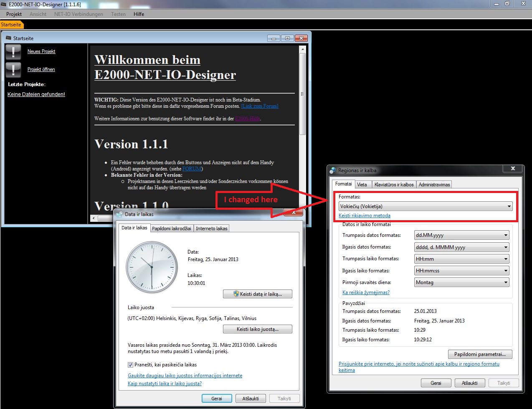Toggle 'Pranešti, kai pasikeičia laikas' checkbox
The image size is (532, 409).
[x=131, y=365]
